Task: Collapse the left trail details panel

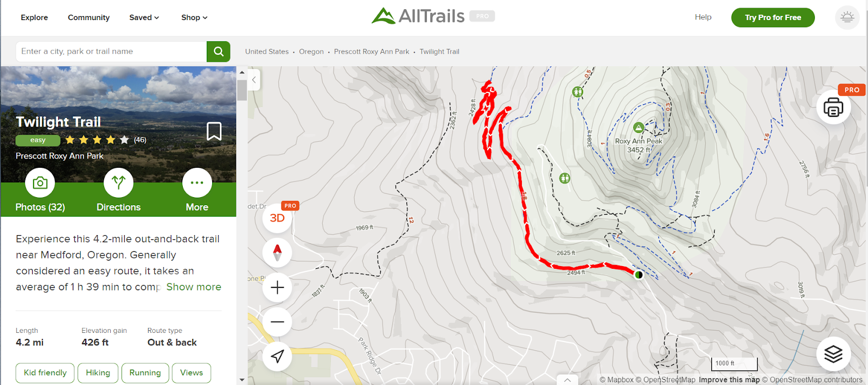Action: click(x=254, y=79)
